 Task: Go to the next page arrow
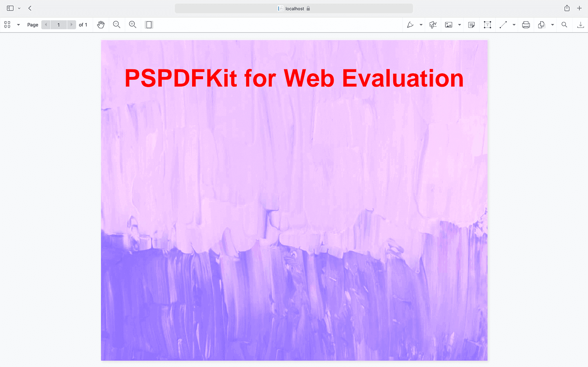(71, 25)
